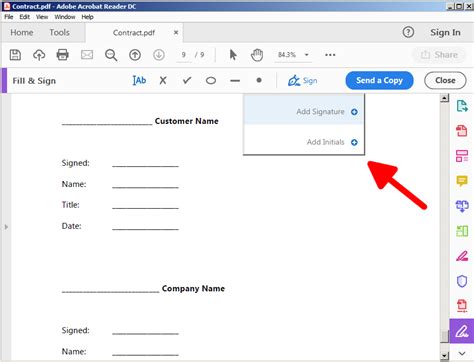Select the circle fill tool
The height and width of the screenshot is (362, 474).
tap(211, 80)
